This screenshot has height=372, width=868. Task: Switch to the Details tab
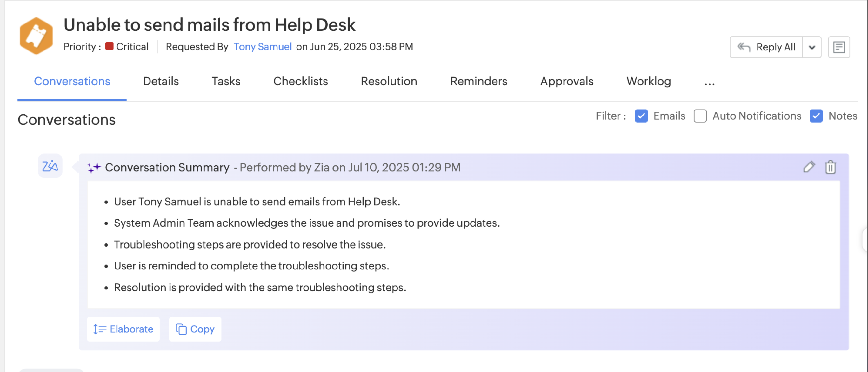pos(161,81)
